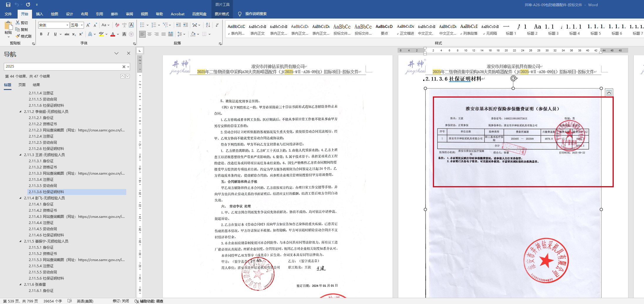Image resolution: width=644 pixels, height=304 pixels.
Task: Click in the navigation search field containing 2025
Action: (x=63, y=67)
